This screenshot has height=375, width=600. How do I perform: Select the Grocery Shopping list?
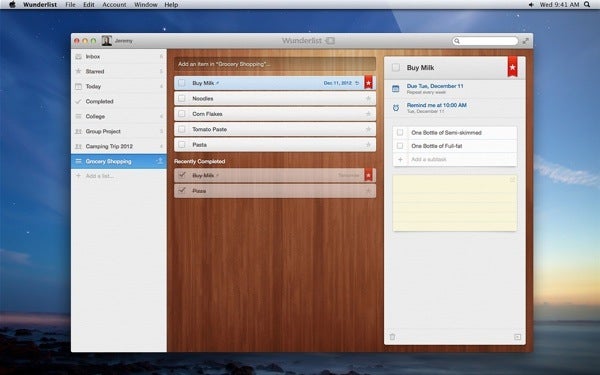pyautogui.click(x=119, y=161)
